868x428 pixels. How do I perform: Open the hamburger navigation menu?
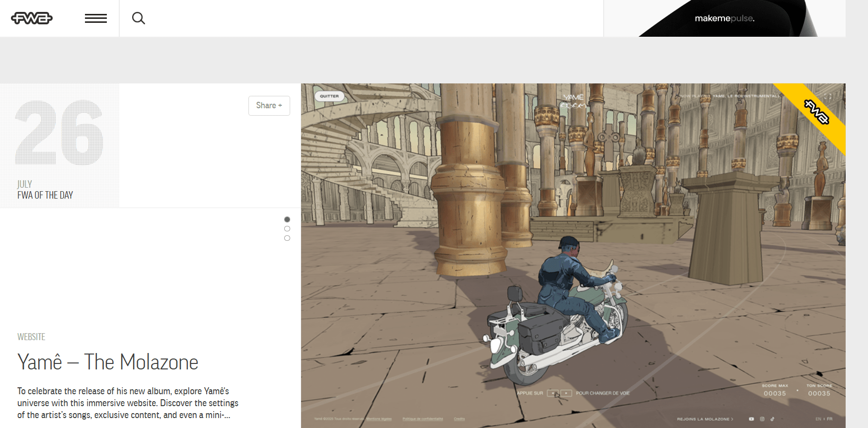pos(96,18)
